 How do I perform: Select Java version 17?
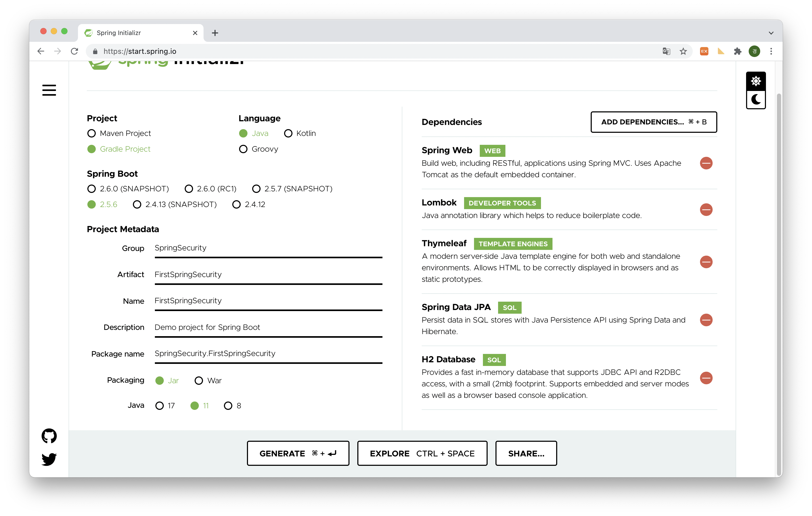tap(165, 405)
